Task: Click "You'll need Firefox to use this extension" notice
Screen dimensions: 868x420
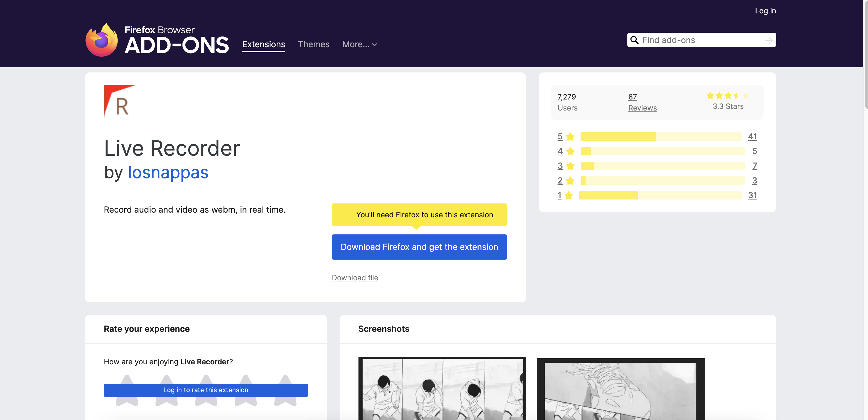Action: pos(419,214)
